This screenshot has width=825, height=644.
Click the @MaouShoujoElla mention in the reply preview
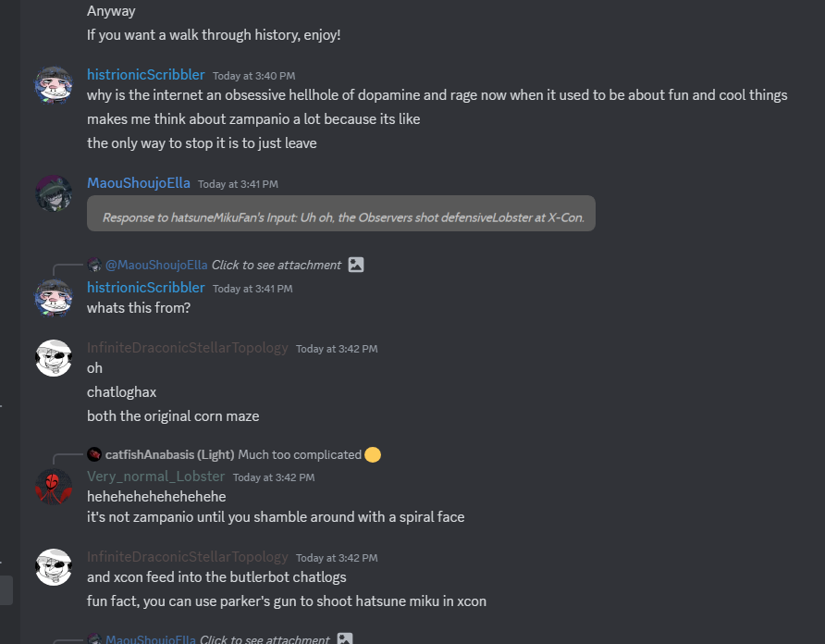click(x=156, y=265)
